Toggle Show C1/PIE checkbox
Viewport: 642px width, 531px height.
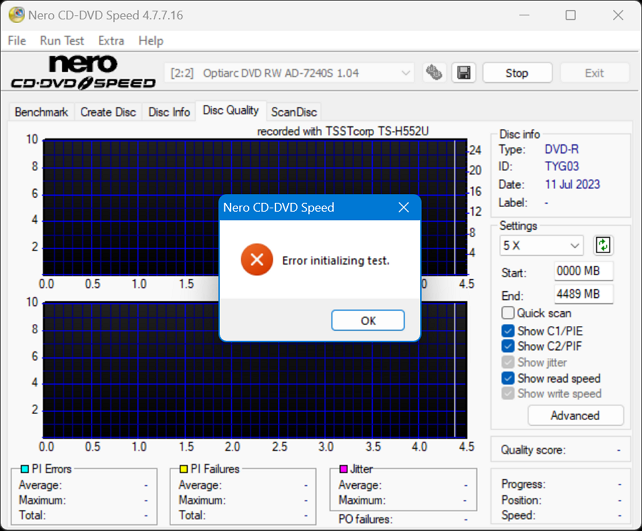click(508, 331)
